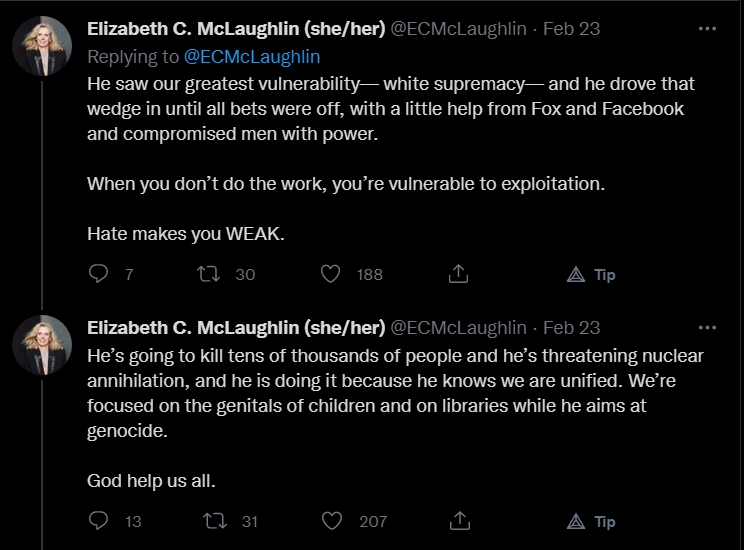Image resolution: width=744 pixels, height=550 pixels.
Task: Click second tweet's profile avatar
Action: pyautogui.click(x=42, y=346)
